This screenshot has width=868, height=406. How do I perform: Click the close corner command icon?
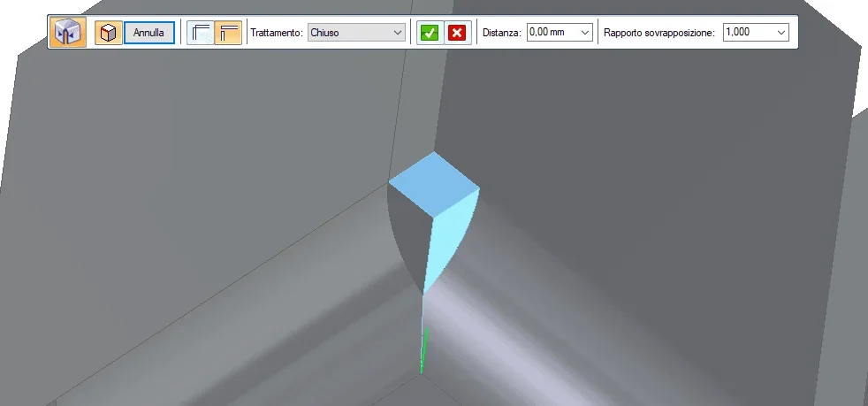(x=68, y=32)
